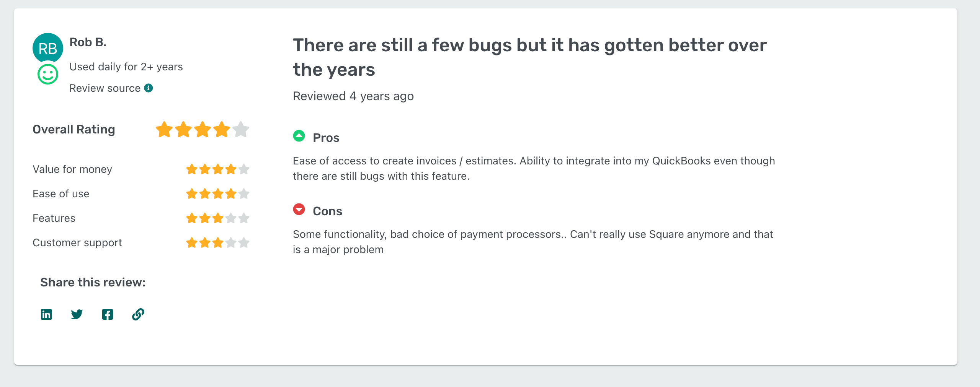Click the green smiley face icon

[48, 74]
